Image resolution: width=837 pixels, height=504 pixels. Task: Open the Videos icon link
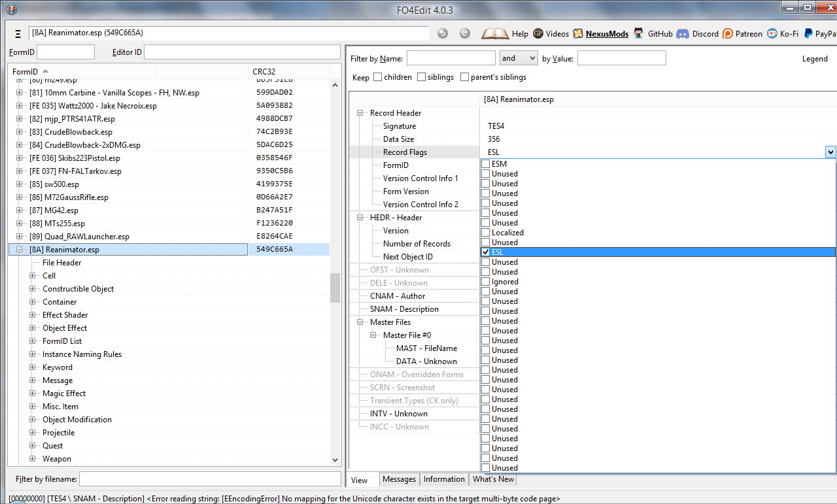click(538, 33)
